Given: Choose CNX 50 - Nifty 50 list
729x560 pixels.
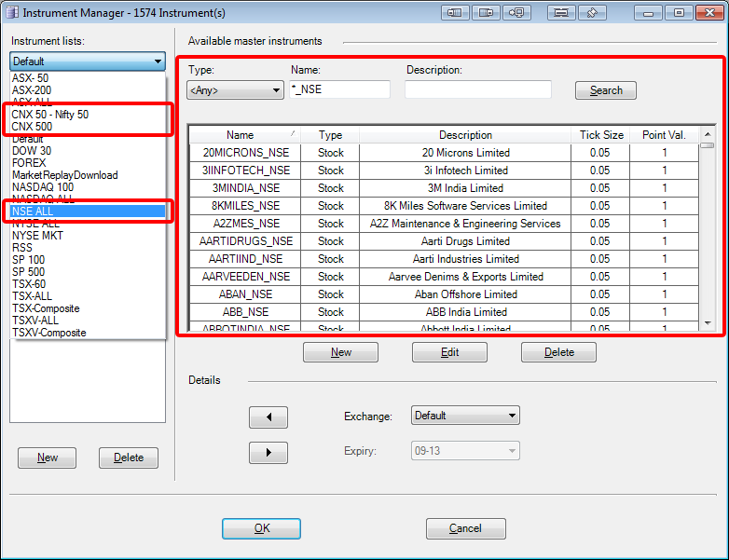Looking at the screenshot, I should click(x=88, y=115).
